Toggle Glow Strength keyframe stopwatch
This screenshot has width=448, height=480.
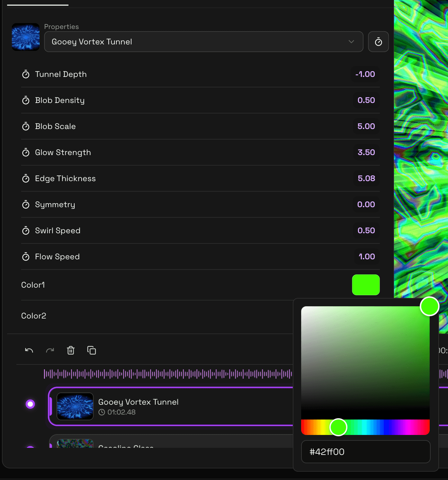coord(26,153)
